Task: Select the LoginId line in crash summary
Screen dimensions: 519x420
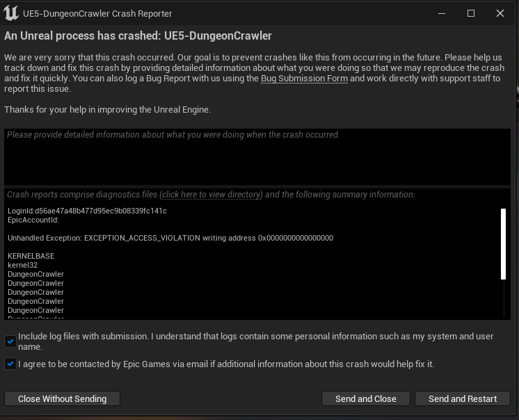Action: 87,211
